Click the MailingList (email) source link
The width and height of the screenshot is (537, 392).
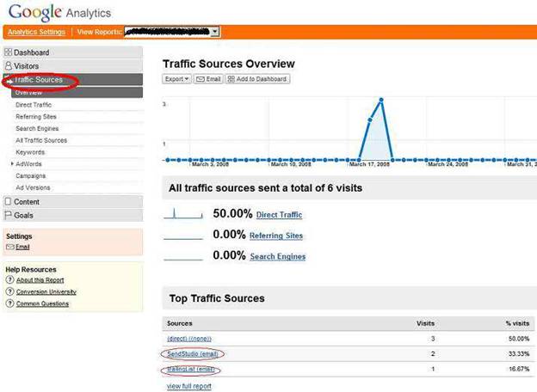(190, 369)
